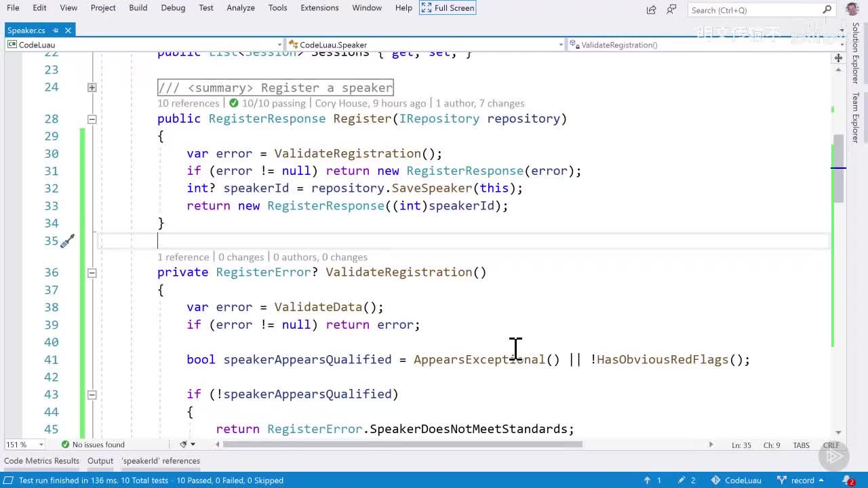Click the unpushed commits up-arrow icon
Image resolution: width=868 pixels, height=488 pixels.
point(648,481)
